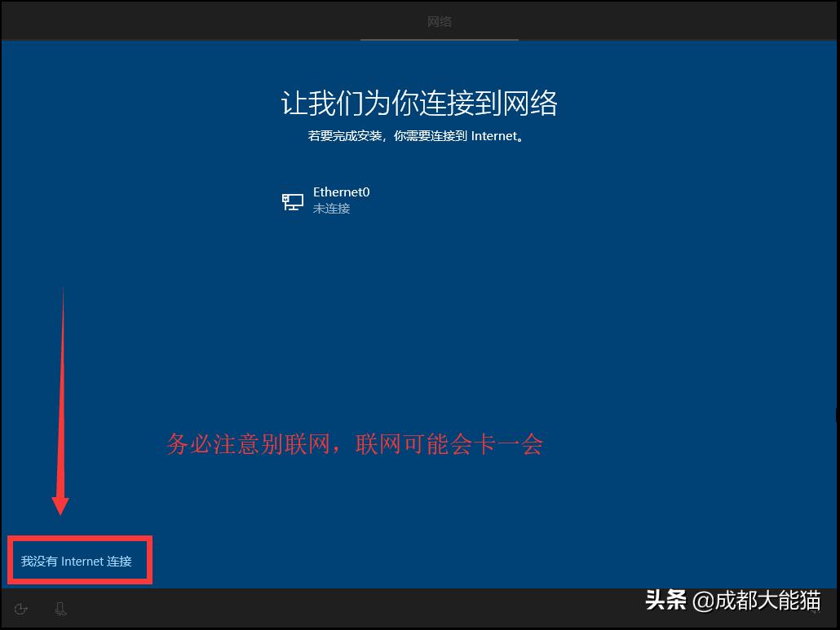Click the red warning text about 联网
840x630 pixels.
(x=353, y=444)
